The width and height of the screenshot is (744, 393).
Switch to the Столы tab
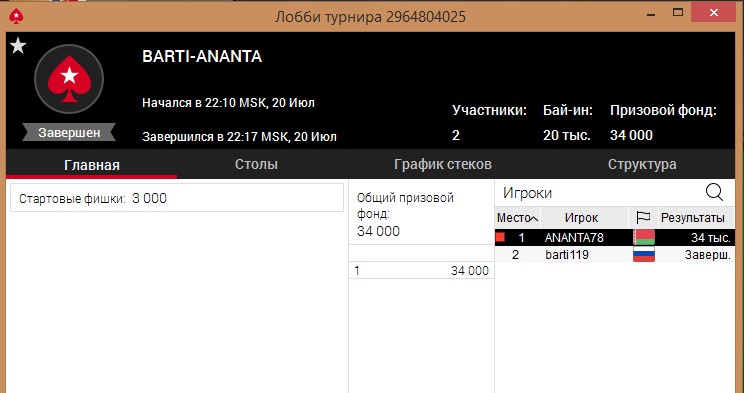256,165
